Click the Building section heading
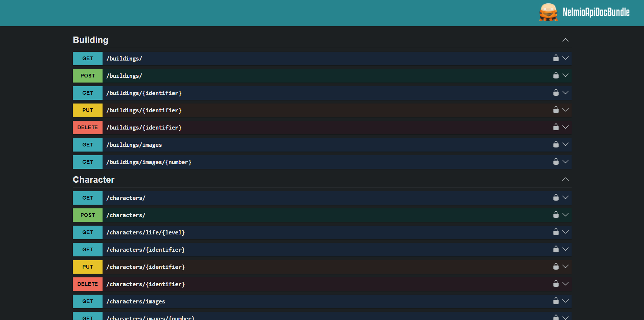Viewport: 644px width, 320px height. [91, 40]
